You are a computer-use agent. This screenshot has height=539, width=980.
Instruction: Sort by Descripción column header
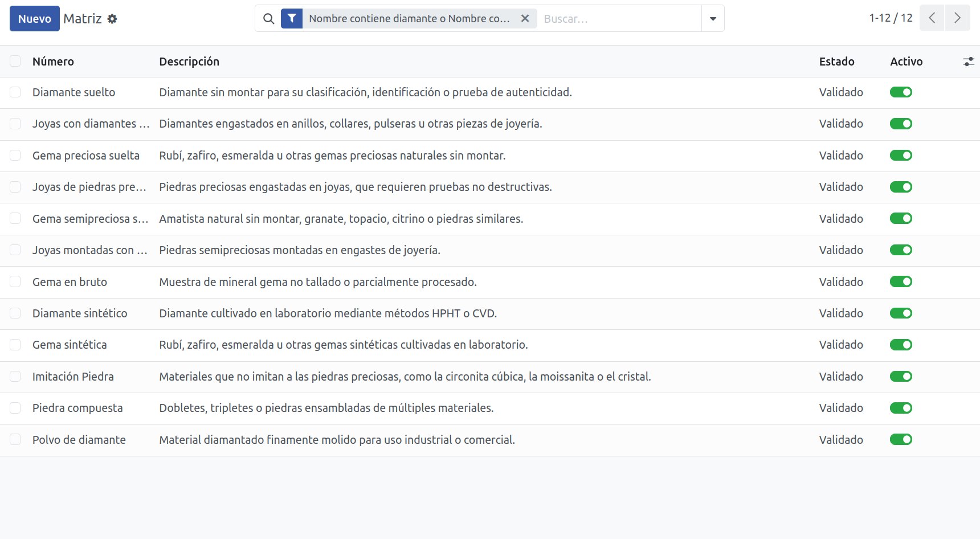[x=189, y=62]
